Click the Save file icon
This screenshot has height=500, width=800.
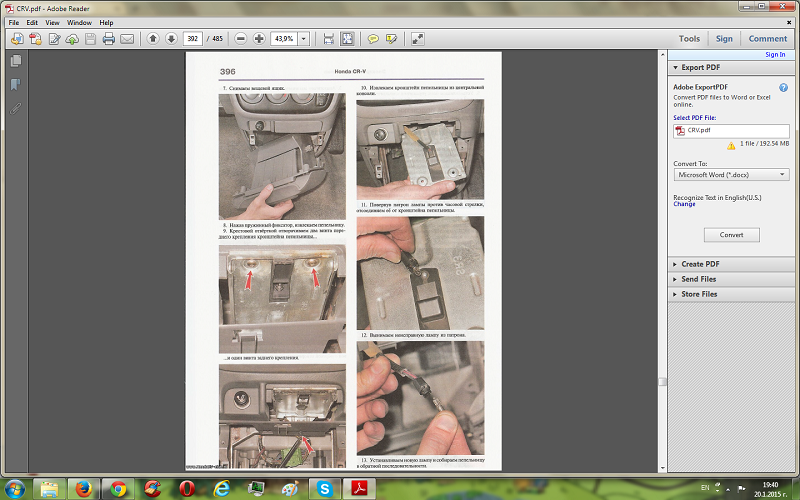pos(90,39)
